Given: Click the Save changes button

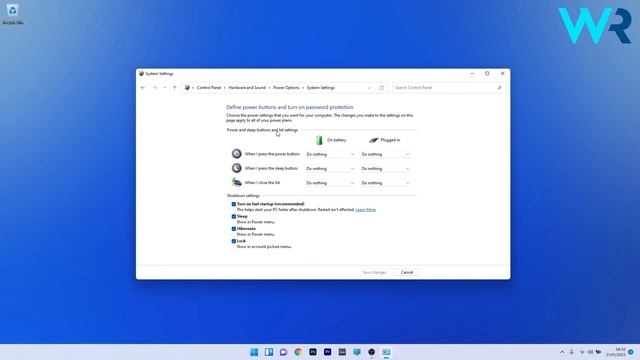Looking at the screenshot, I should pos(374,272).
